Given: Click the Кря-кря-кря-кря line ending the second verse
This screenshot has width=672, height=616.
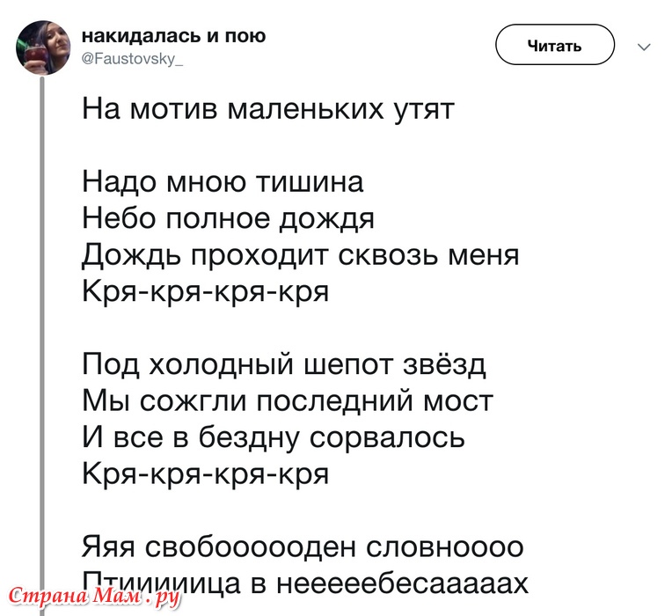Looking at the screenshot, I should click(205, 473).
